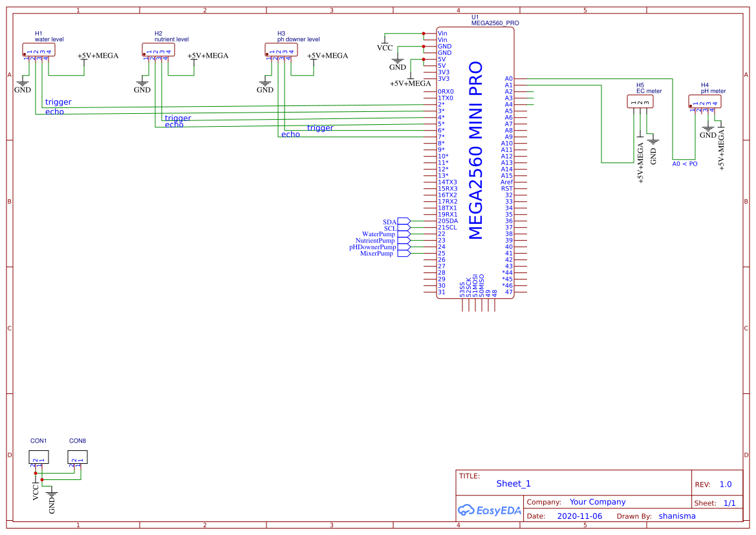This screenshot has height=535, width=756.
Task: Select the Sheet_1 title text
Action: [x=513, y=483]
